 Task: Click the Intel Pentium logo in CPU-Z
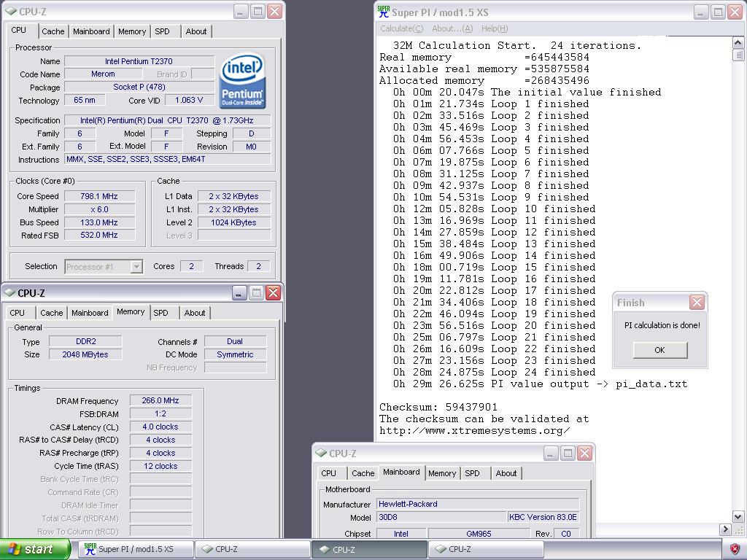point(242,80)
